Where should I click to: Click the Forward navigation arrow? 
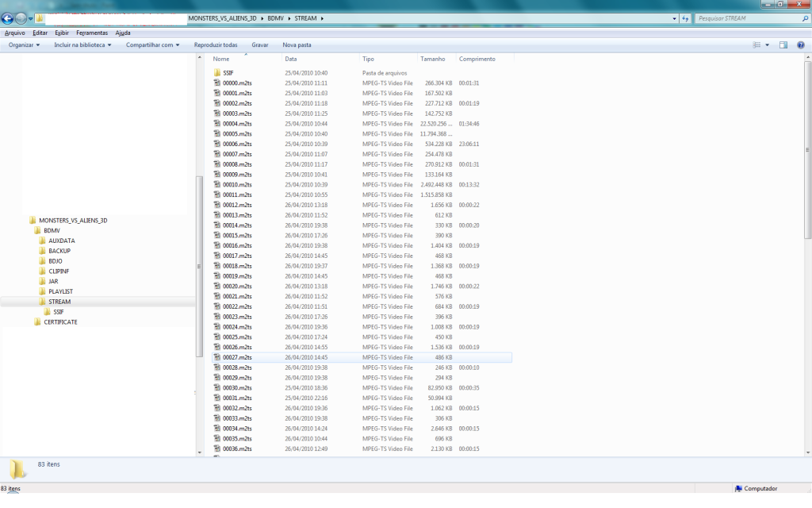tap(21, 19)
